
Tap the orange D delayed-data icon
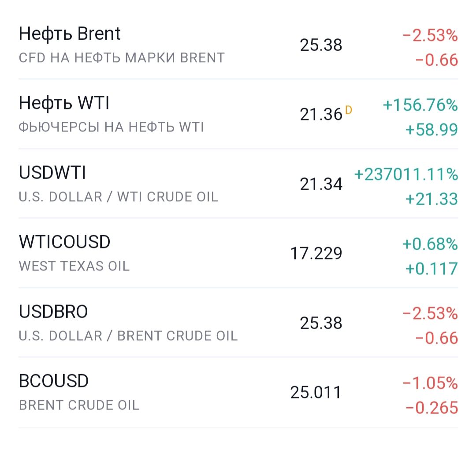349,110
